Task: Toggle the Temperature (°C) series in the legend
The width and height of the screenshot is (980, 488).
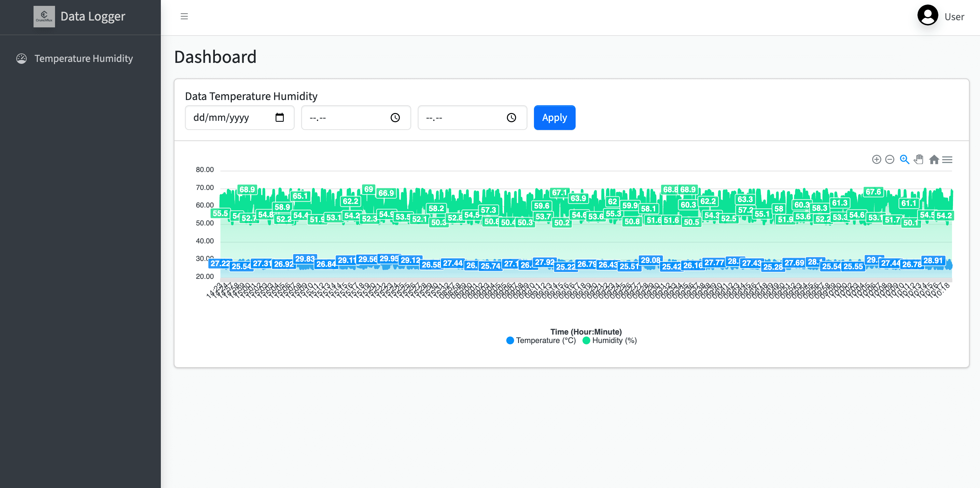Action: coord(541,340)
